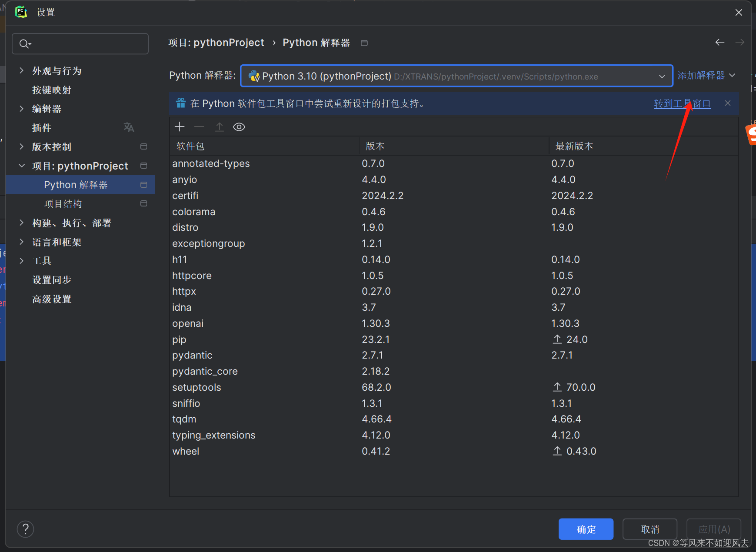The height and width of the screenshot is (552, 756).
Task: Open help with question mark button
Action: pyautogui.click(x=25, y=529)
